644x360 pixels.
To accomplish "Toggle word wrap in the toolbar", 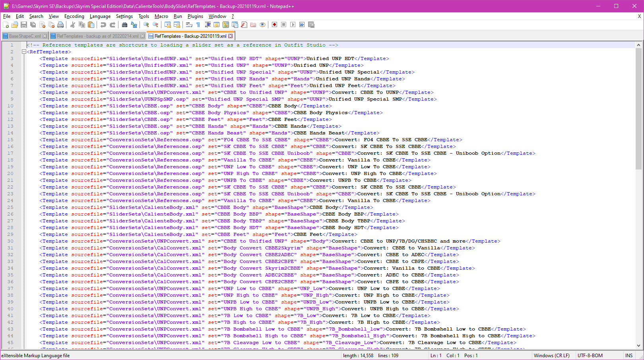I will tap(189, 25).
